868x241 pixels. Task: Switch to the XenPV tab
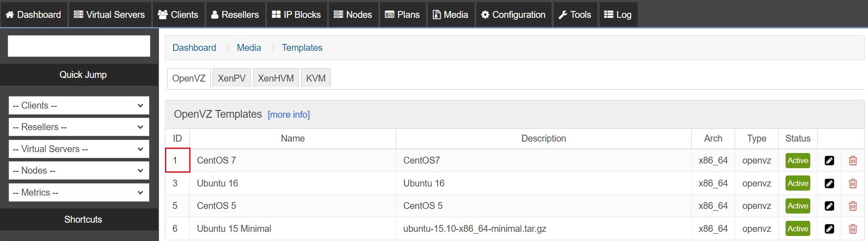point(231,78)
